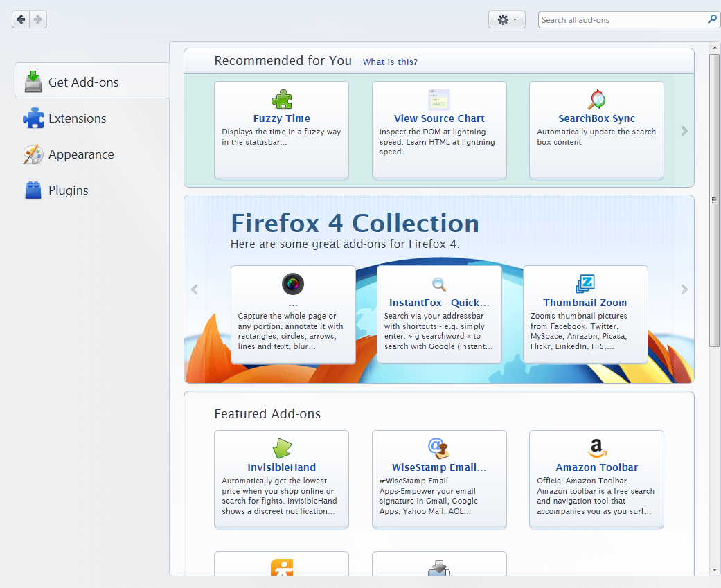Go back with the back arrow button
The height and width of the screenshot is (588, 721).
[x=21, y=19]
